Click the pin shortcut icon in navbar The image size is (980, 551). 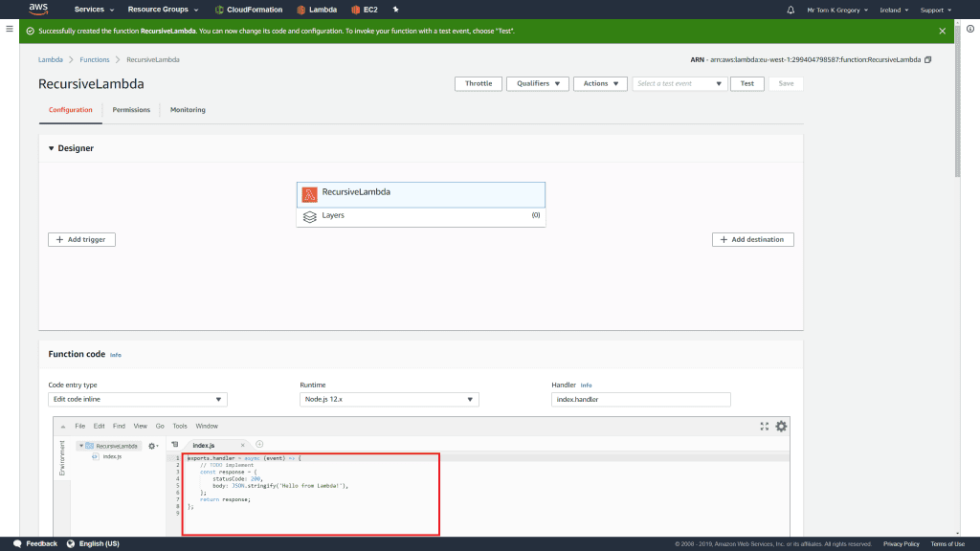point(396,10)
